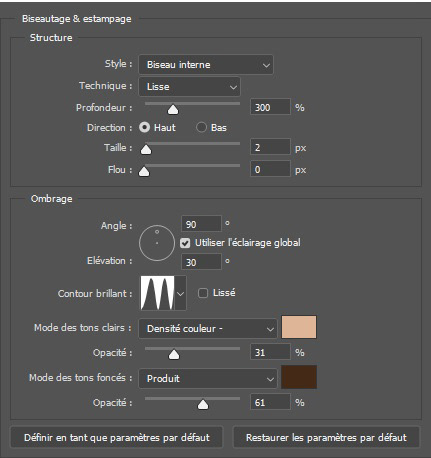Click the Angle dial light-direction wheel

157,243
